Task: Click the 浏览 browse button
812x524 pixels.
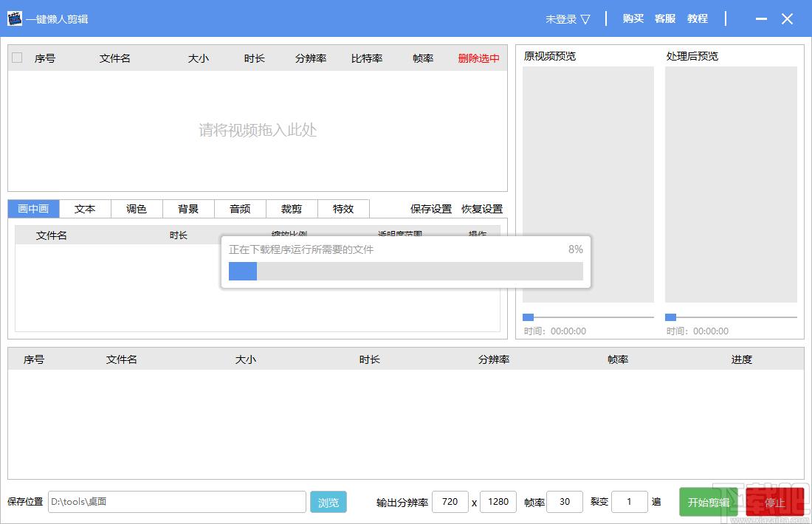Action: coord(328,503)
